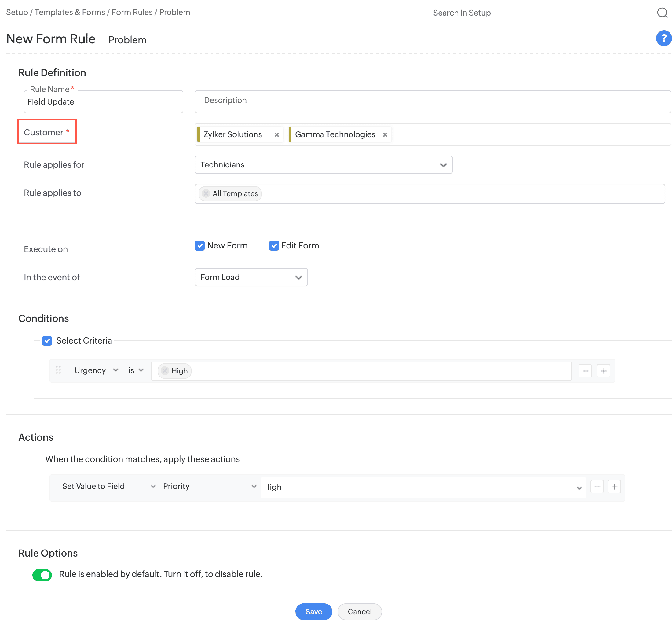Click minus icon in Urgency criteria row
The image size is (672, 629).
[x=585, y=371]
